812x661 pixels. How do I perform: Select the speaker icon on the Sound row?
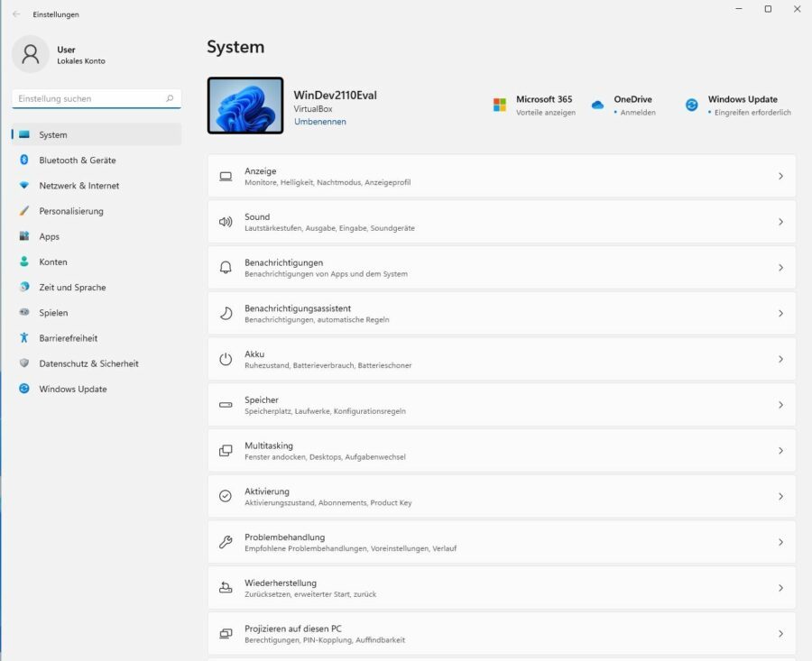click(x=226, y=221)
